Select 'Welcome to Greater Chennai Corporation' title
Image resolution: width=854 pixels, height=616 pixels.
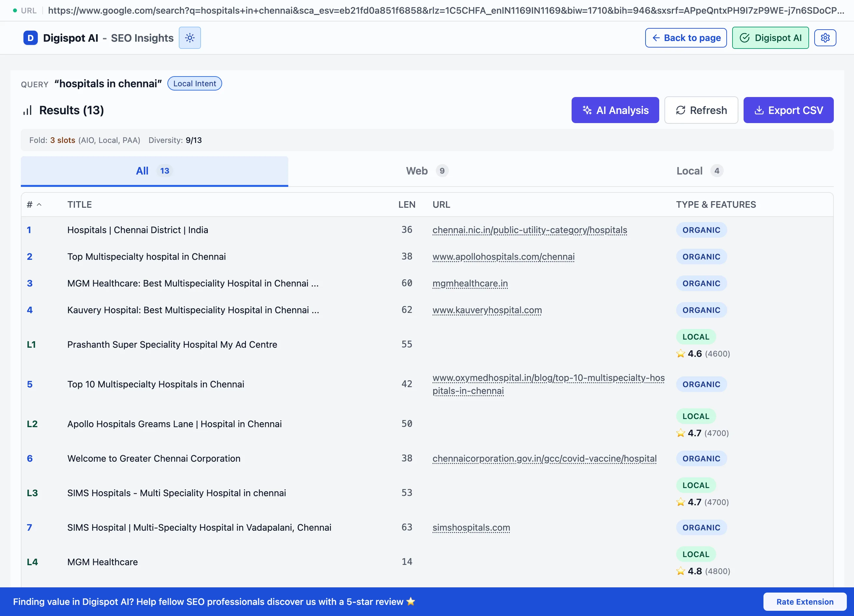(154, 458)
